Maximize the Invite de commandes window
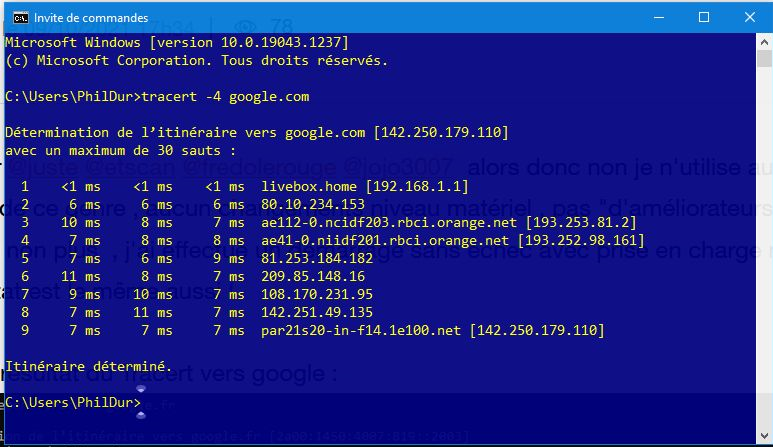 (704, 17)
